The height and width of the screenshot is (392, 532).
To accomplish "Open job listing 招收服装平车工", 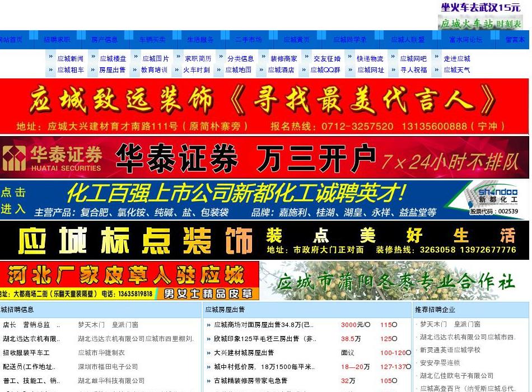I will tap(26, 353).
